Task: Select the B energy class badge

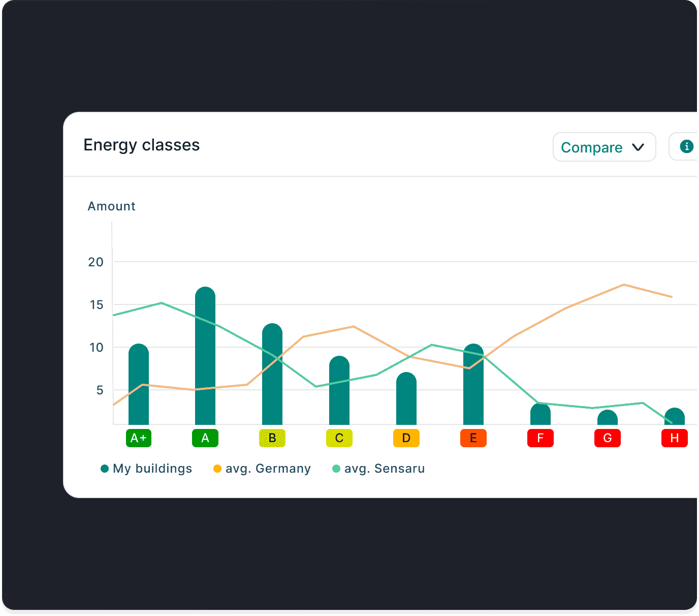Action: tap(272, 438)
